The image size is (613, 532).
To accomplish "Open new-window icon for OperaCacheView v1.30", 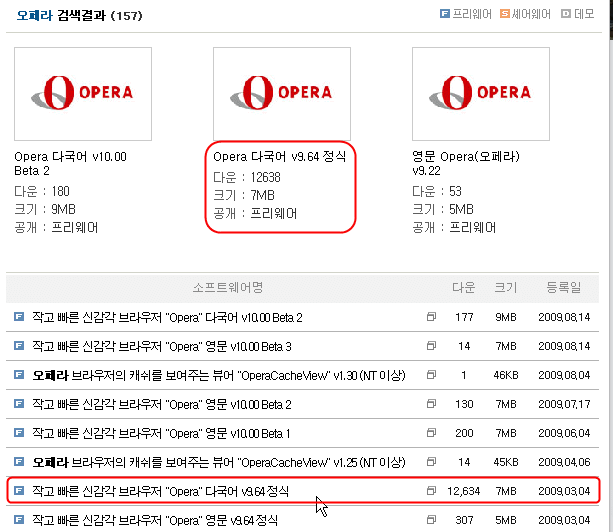I will pyautogui.click(x=431, y=374).
